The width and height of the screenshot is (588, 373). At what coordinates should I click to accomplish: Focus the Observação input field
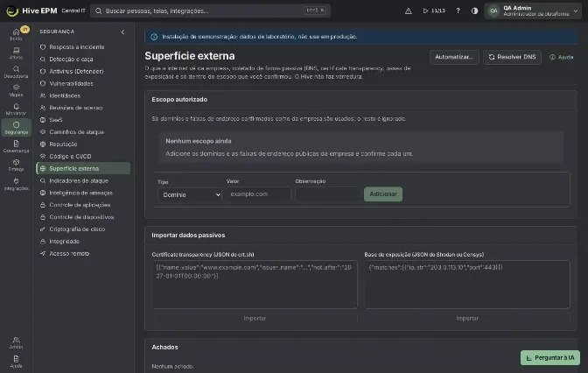(x=327, y=194)
